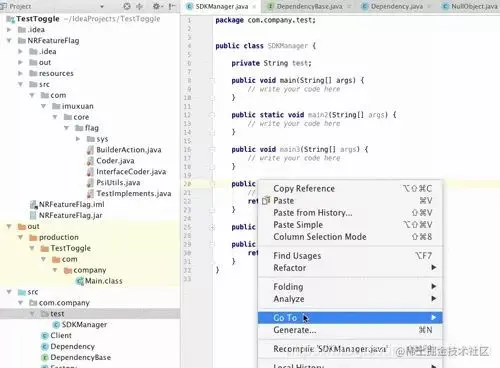Select SDKManager class icon in tree
Image resolution: width=500 pixels, height=368 pixels.
click(x=56, y=325)
